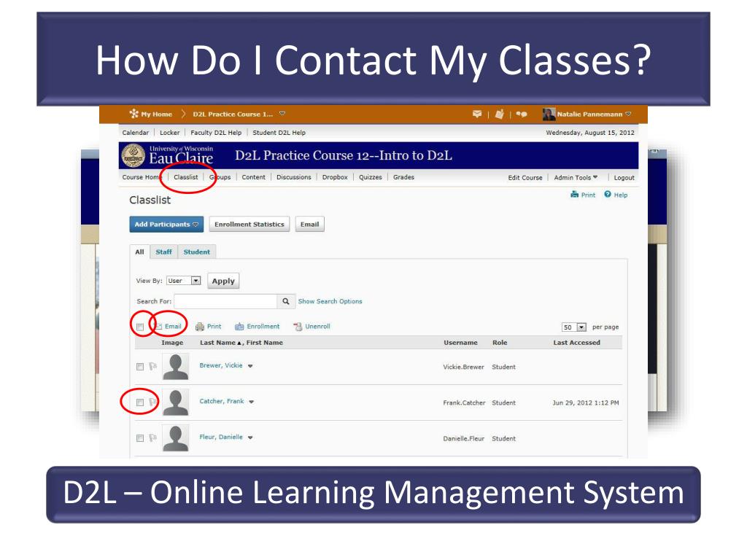The width and height of the screenshot is (747, 560).
Task: Click Show Search Options link
Action: (x=330, y=301)
